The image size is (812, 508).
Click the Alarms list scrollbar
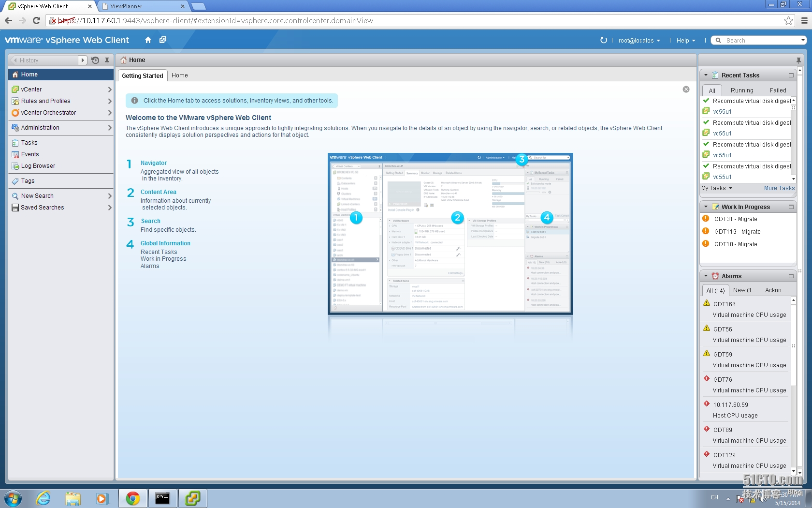(794, 386)
